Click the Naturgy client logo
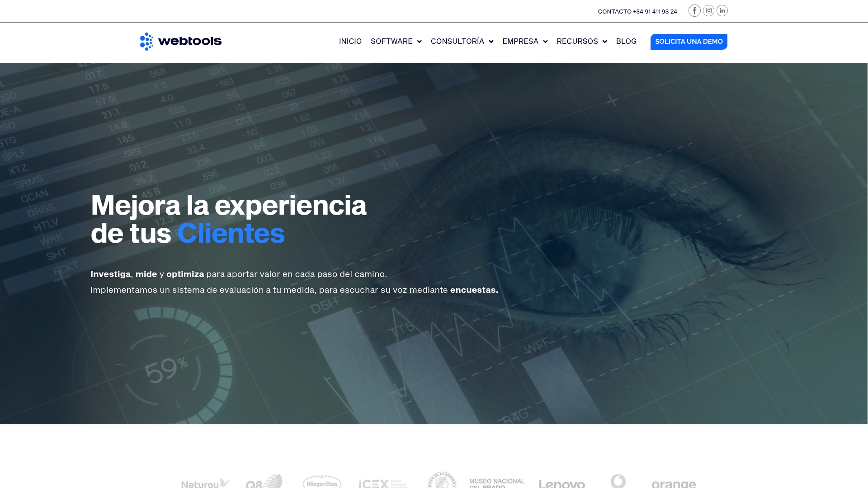 (205, 483)
